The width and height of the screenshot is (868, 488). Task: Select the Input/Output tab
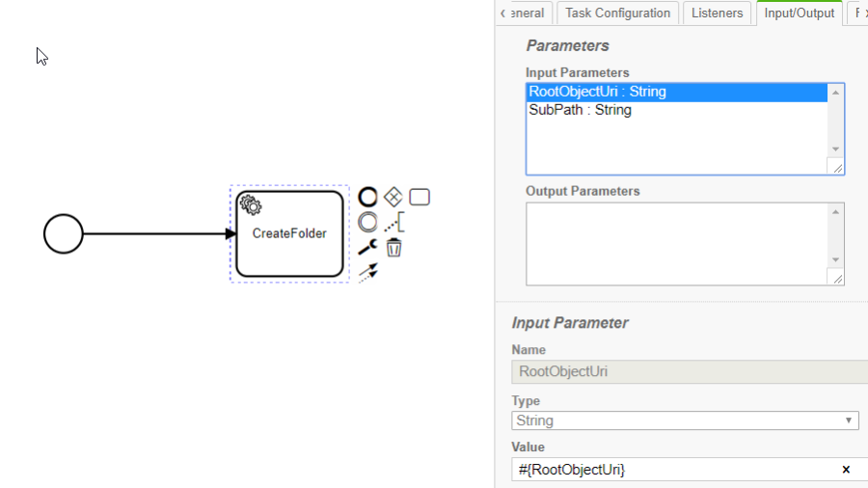(x=799, y=14)
